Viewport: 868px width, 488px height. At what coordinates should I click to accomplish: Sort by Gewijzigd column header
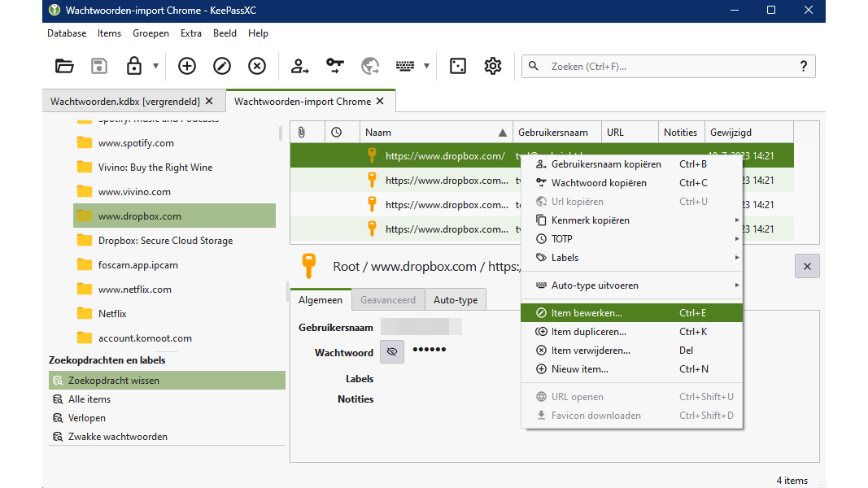click(749, 133)
